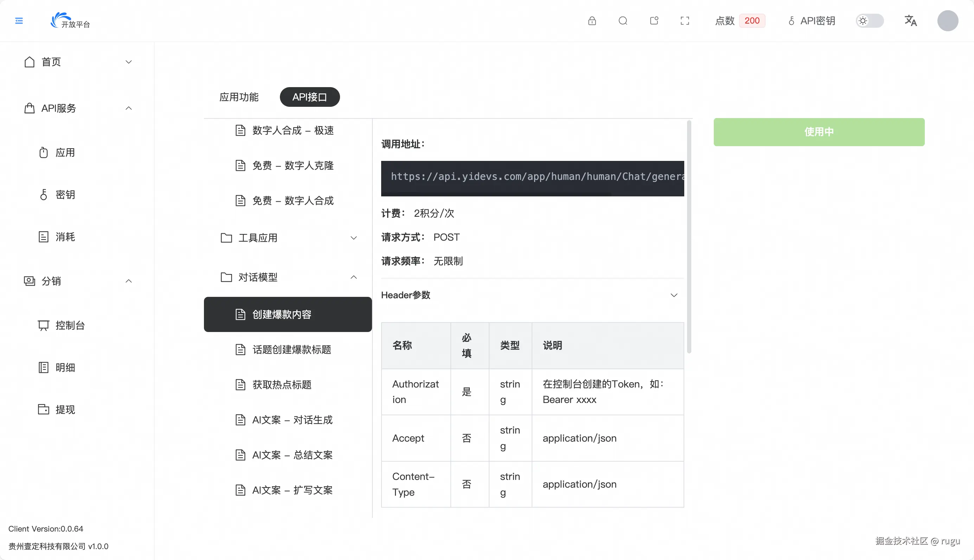Open 密钥 in the sidebar
Image resolution: width=974 pixels, height=560 pixels.
65,195
